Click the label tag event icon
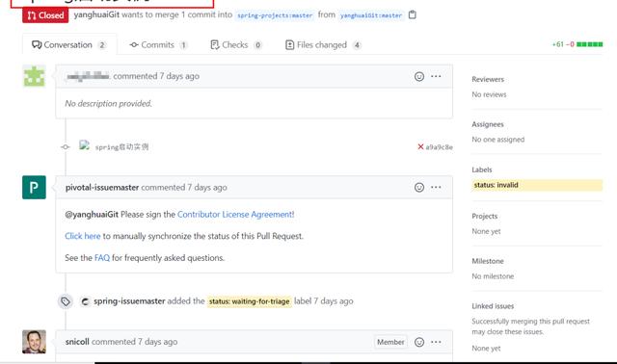Screen dimensions: 617x364 point(66,301)
